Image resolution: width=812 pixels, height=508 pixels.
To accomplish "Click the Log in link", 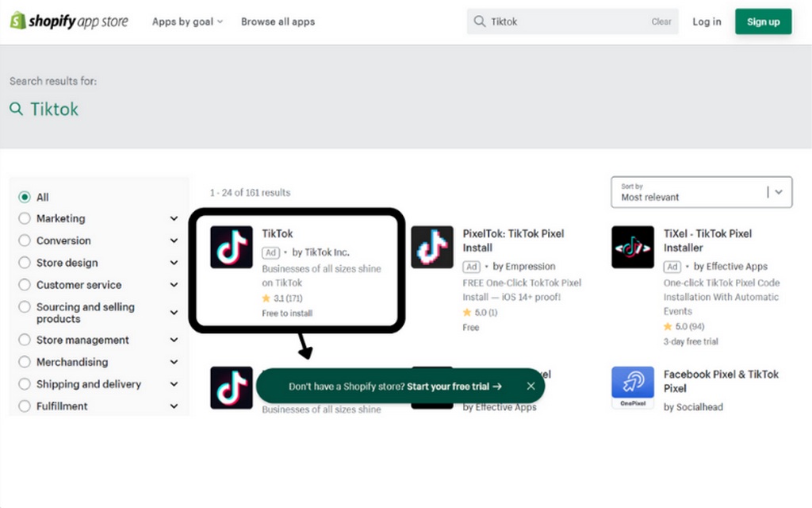I will (x=707, y=21).
